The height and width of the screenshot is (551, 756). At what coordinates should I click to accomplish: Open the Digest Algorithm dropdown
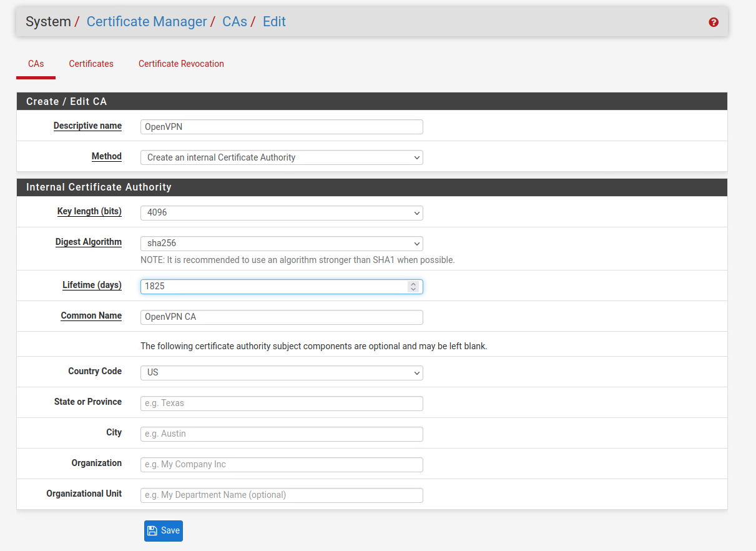282,243
